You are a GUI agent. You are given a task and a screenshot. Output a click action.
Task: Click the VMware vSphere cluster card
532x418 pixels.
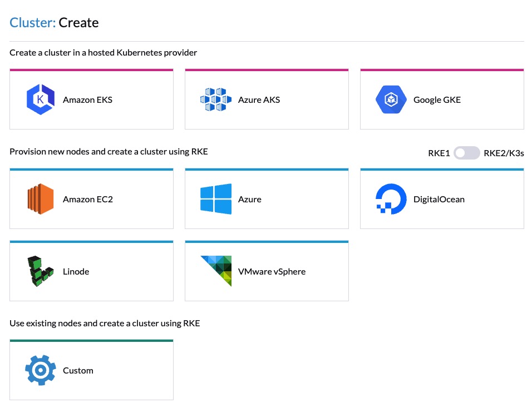(x=267, y=271)
